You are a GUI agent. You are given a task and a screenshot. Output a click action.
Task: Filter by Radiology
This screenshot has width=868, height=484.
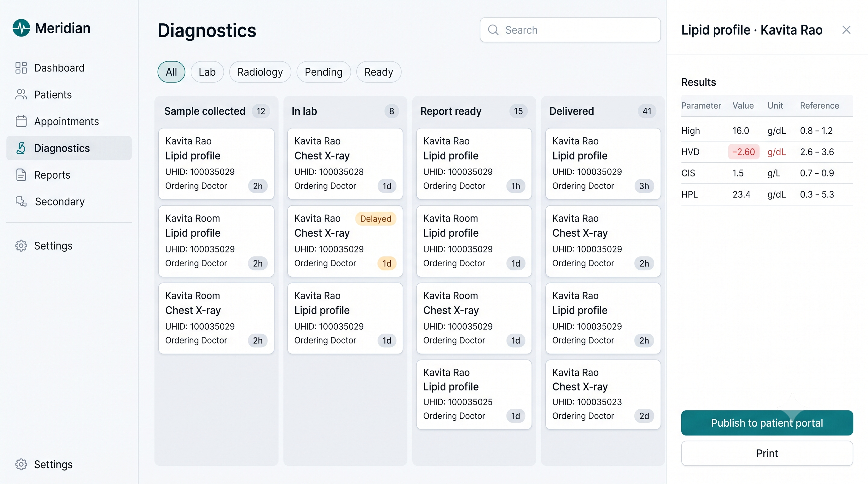[x=260, y=72]
